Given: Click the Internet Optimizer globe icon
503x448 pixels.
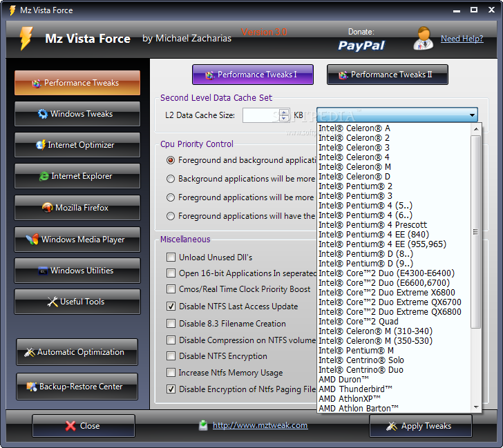Looking at the screenshot, I should (x=41, y=145).
